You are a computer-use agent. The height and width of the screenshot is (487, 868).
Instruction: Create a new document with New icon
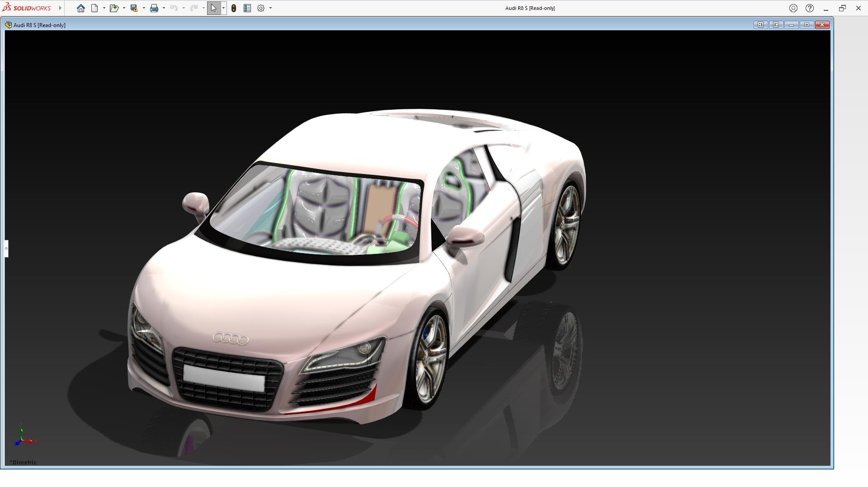click(x=94, y=8)
